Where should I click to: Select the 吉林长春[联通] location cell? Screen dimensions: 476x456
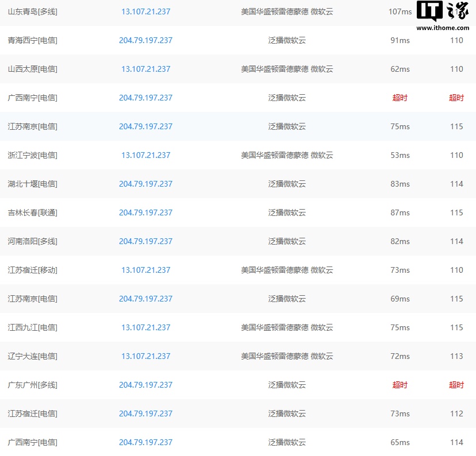point(33,212)
